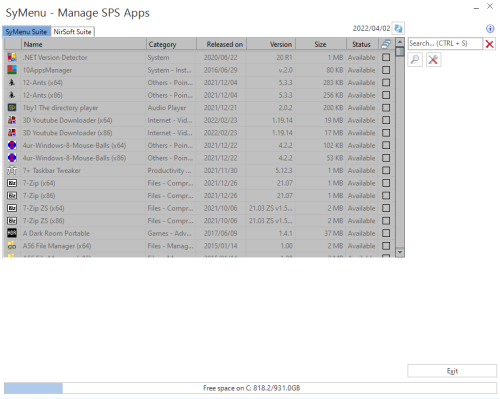Click the select-all icon in the table header
Viewport: 500px width, 399px height.
pyautogui.click(x=386, y=44)
